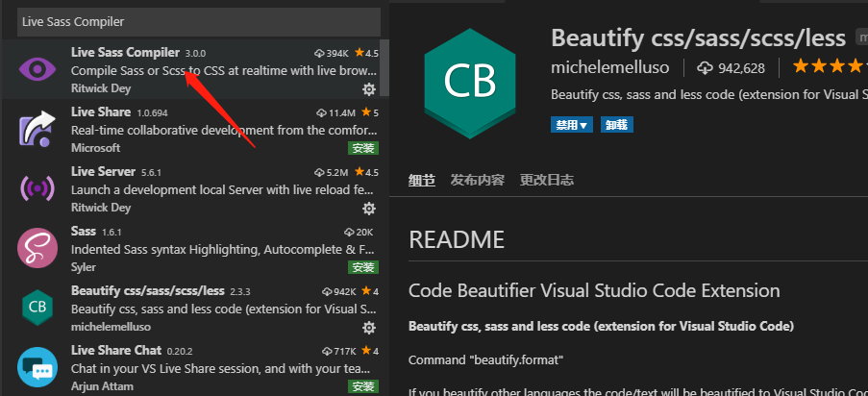The image size is (868, 396).
Task: Click the Live Share Chat bubble icon
Action: pos(37,366)
